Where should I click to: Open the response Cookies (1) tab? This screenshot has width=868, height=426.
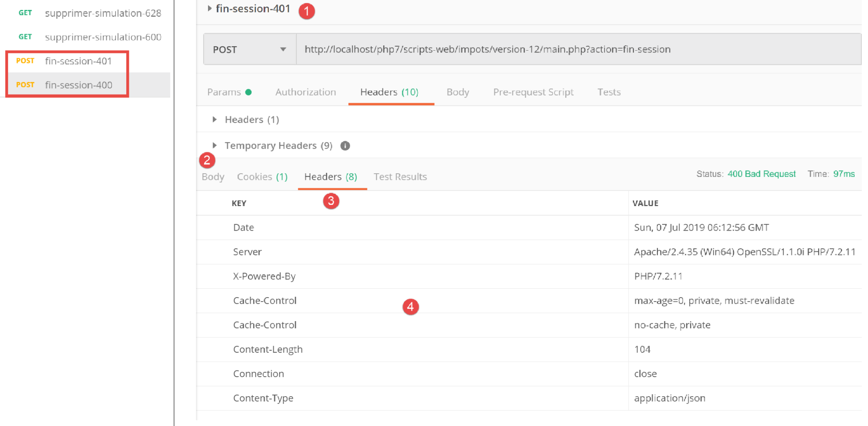pos(262,177)
